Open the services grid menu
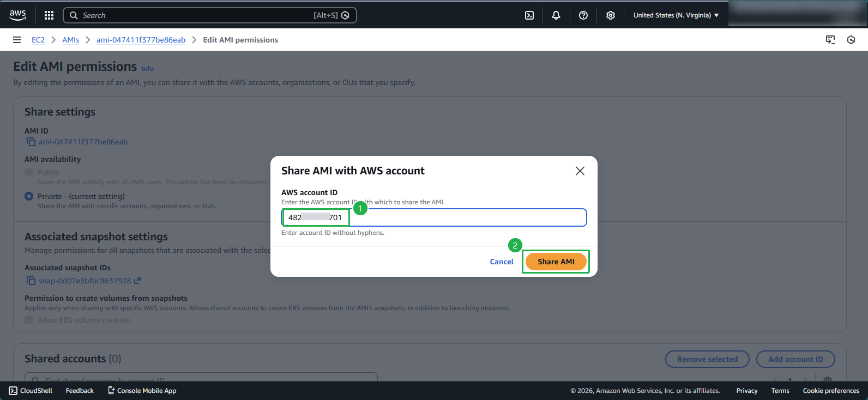 (49, 15)
